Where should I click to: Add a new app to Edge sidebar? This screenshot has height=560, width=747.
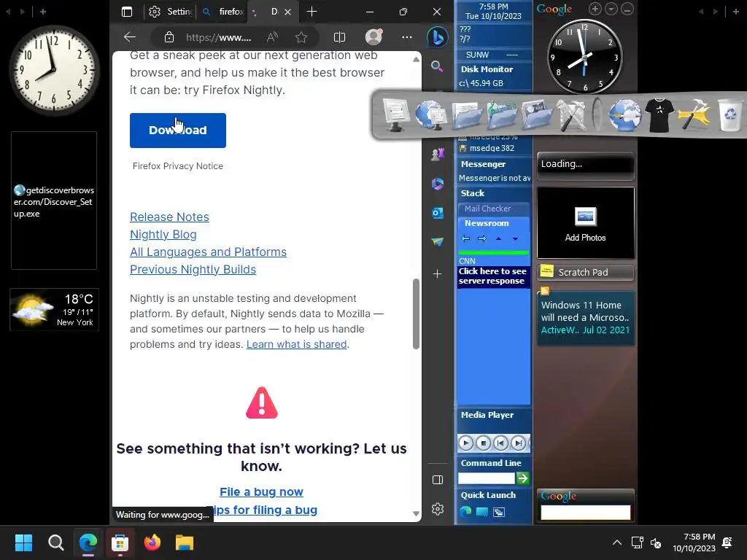pyautogui.click(x=438, y=274)
